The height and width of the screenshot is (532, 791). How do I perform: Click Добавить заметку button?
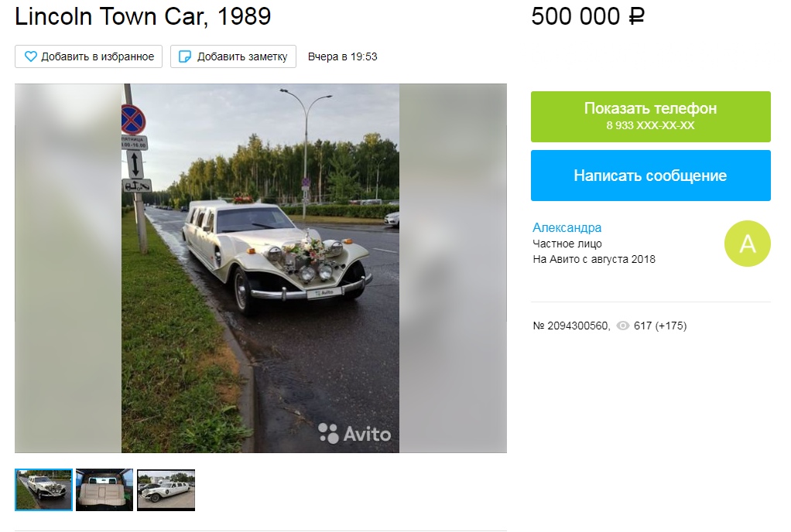coord(233,56)
